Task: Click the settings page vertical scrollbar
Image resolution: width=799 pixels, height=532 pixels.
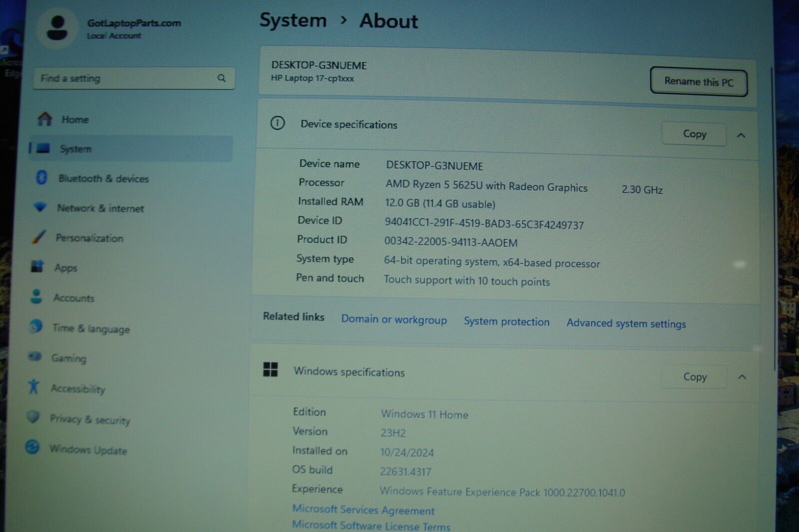Action: coord(774,220)
